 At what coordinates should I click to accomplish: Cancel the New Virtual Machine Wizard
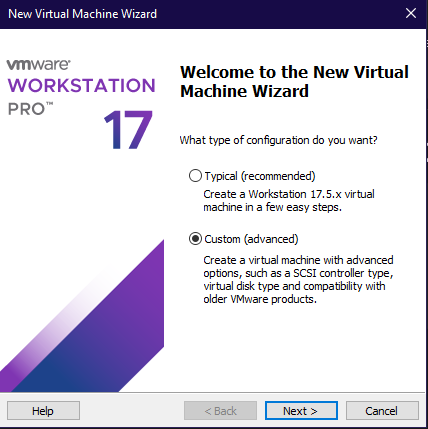pos(382,411)
